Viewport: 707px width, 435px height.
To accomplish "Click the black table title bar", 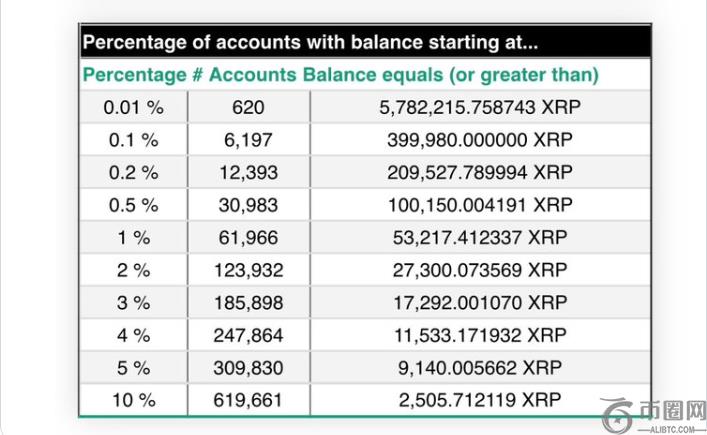I will (365, 43).
